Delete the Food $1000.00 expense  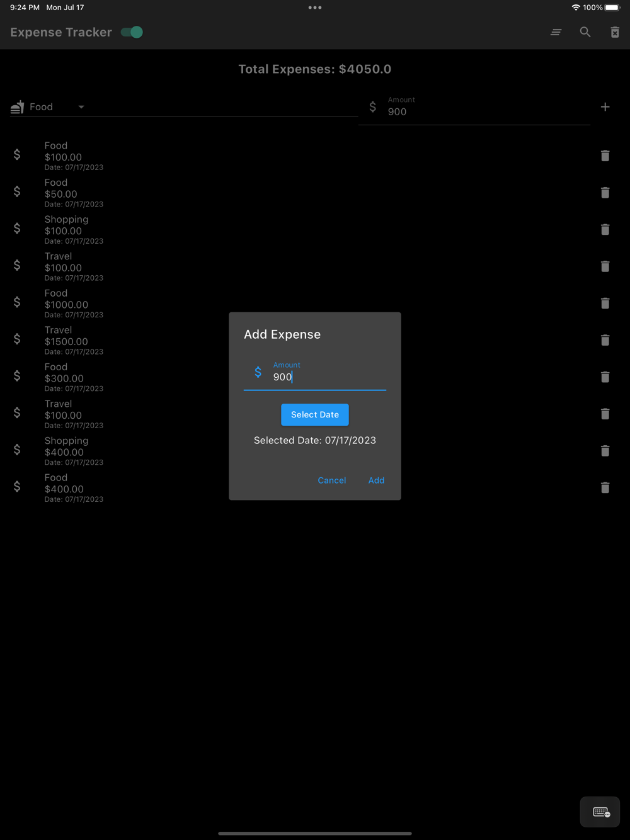[605, 303]
